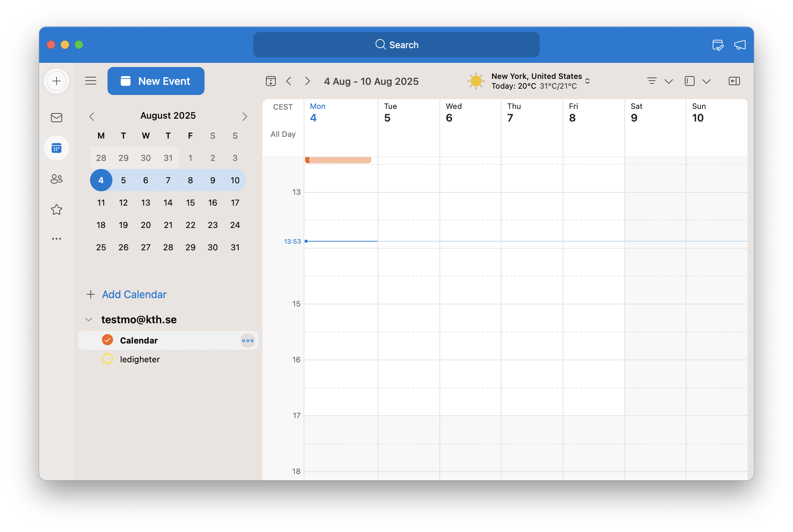Select the Calendar row in sidebar

pos(168,340)
